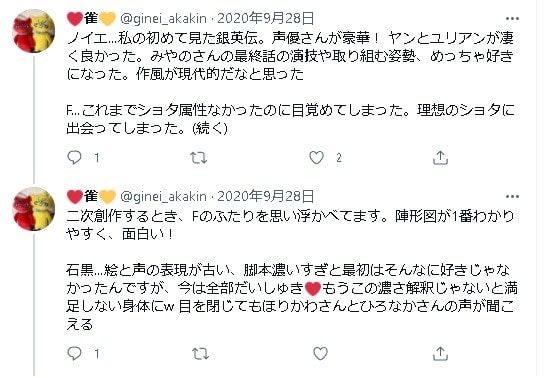555x378 pixels.
Task: Open profile avatar of first tweet
Action: tap(34, 31)
